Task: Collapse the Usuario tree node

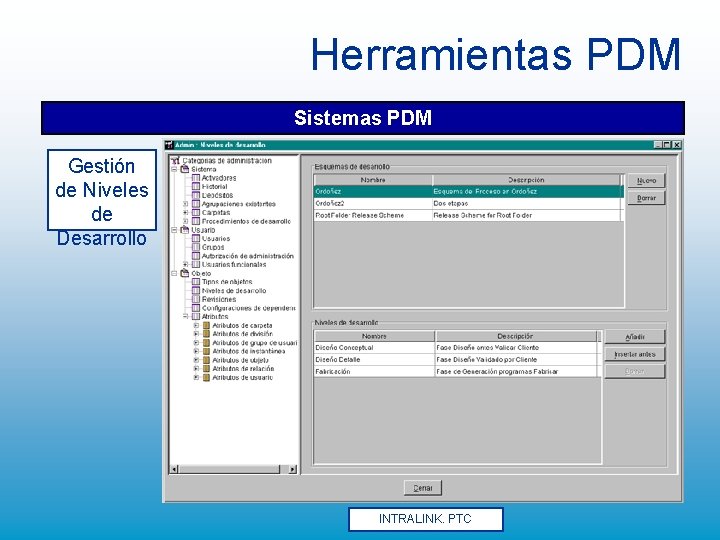Action: coord(174,230)
